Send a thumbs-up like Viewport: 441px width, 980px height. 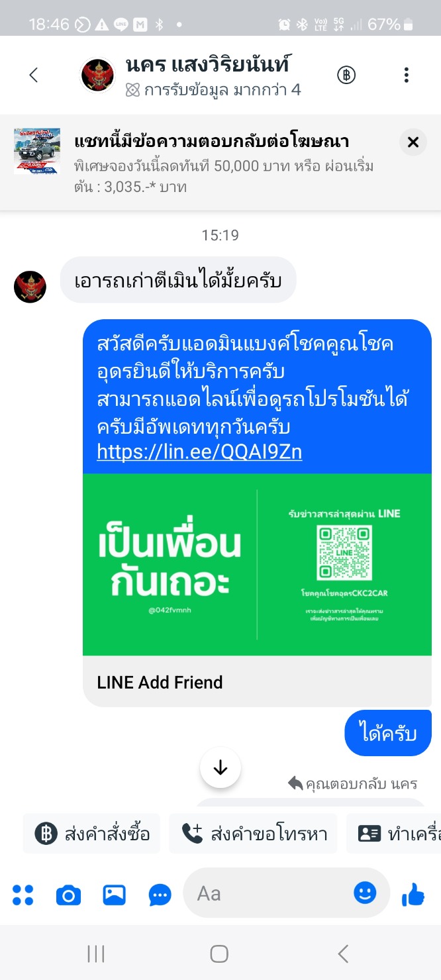414,895
